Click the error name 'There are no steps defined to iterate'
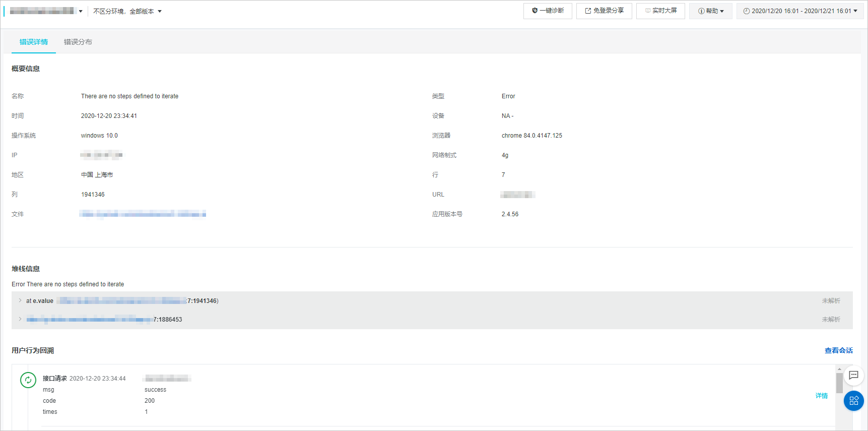868x431 pixels. pos(129,96)
